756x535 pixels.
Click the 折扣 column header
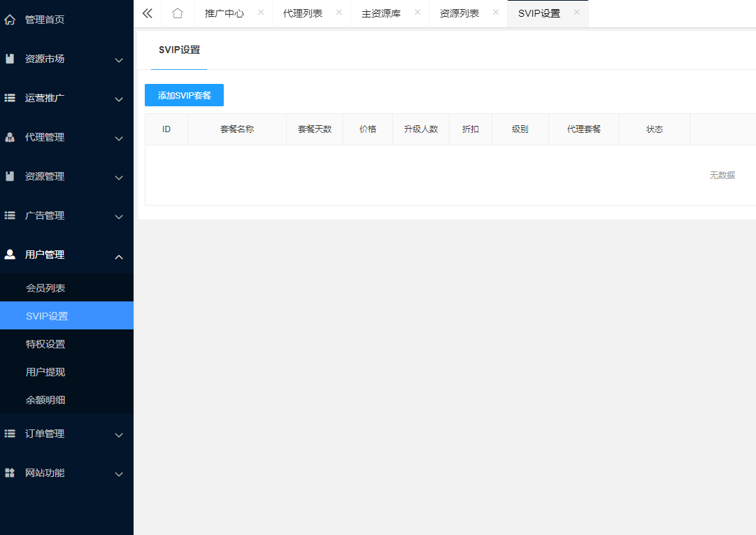click(470, 129)
